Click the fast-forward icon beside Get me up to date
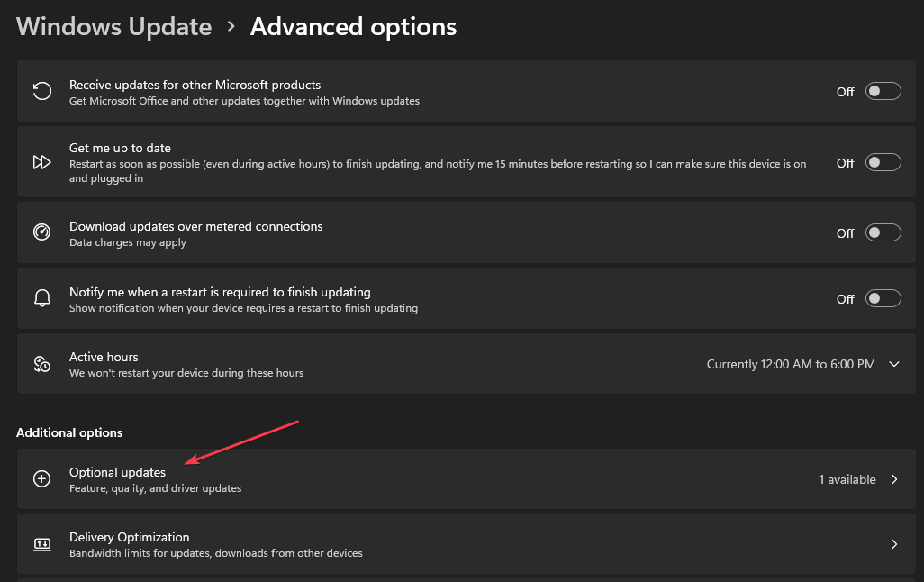The image size is (924, 582). 41,162
